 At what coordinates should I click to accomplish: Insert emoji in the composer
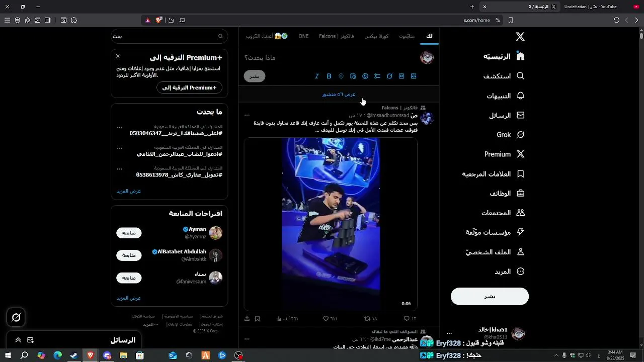pyautogui.click(x=365, y=76)
